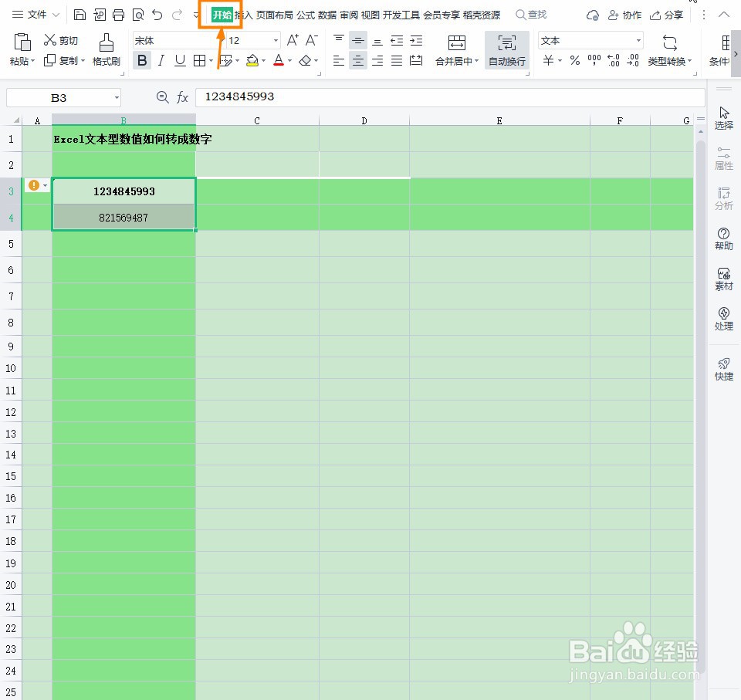Expand the Name Box B3 dropdown

point(117,98)
